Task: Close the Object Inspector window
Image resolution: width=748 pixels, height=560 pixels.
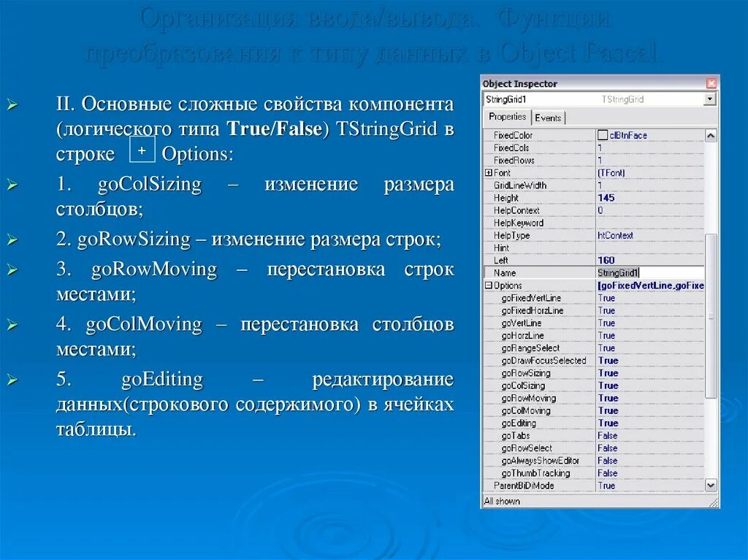Action: coord(711,83)
